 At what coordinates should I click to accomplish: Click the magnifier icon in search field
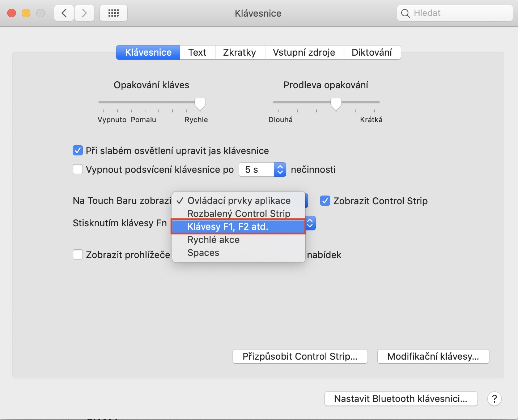[x=406, y=13]
